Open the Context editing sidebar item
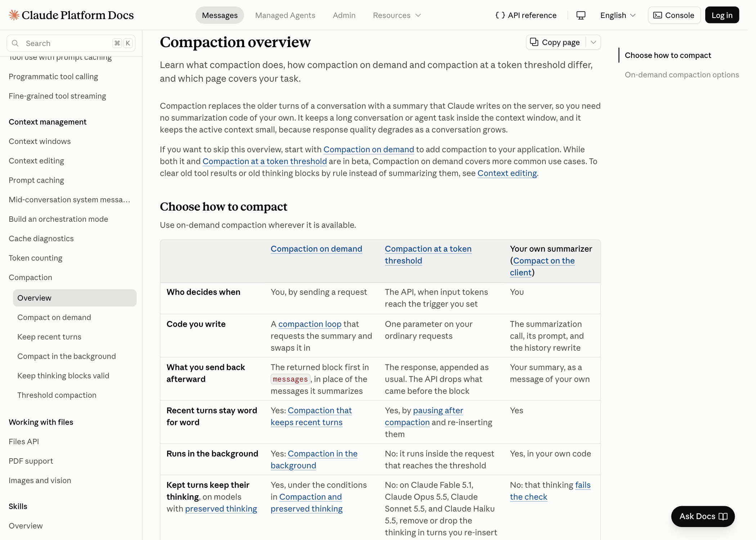Image resolution: width=756 pixels, height=540 pixels. coord(36,161)
